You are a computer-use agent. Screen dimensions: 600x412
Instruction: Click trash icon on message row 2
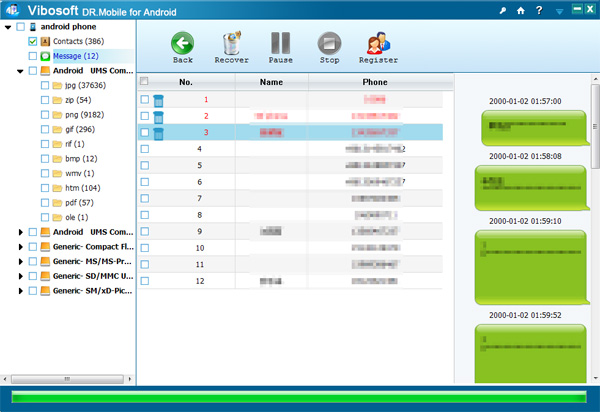pos(158,117)
